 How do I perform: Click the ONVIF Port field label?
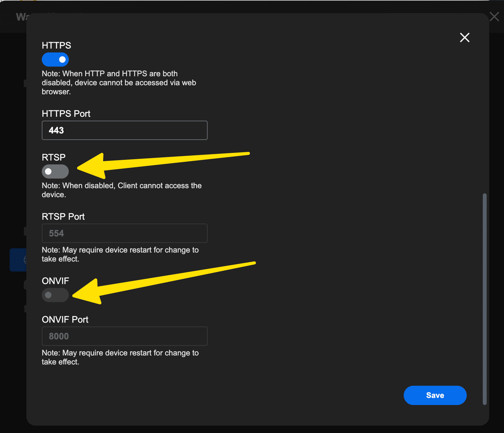65,319
